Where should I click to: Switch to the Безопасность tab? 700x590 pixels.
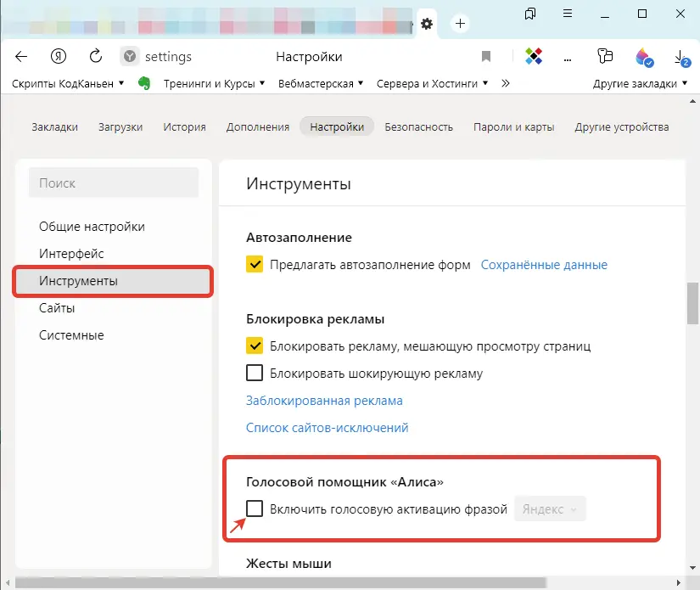tap(418, 127)
